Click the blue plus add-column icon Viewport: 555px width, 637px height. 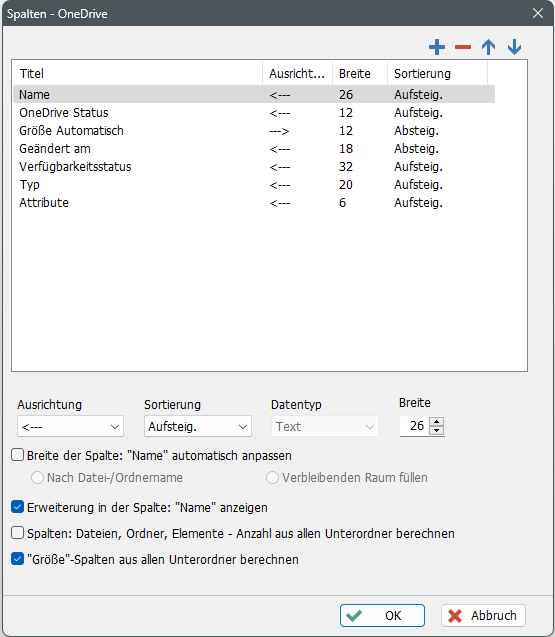click(x=437, y=47)
